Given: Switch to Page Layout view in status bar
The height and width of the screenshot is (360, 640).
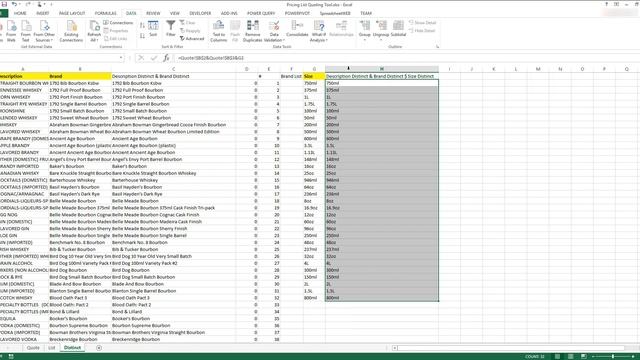Looking at the screenshot, I should tap(571, 356).
